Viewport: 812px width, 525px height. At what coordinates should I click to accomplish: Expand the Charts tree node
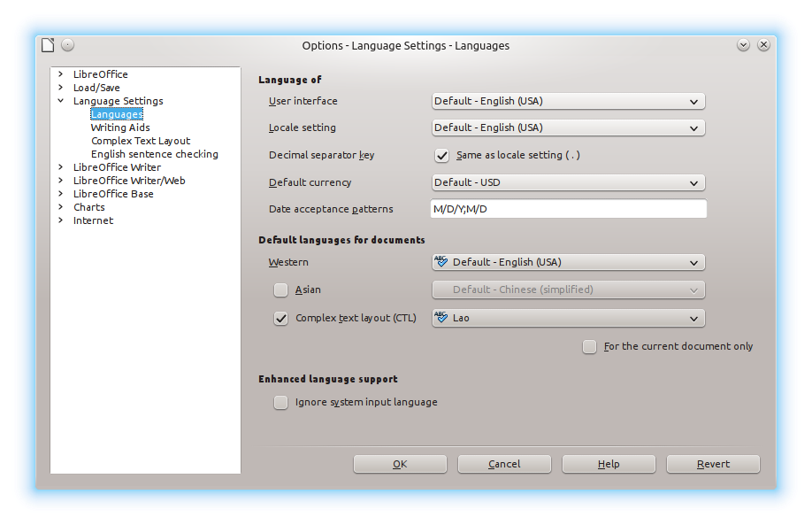click(x=60, y=207)
